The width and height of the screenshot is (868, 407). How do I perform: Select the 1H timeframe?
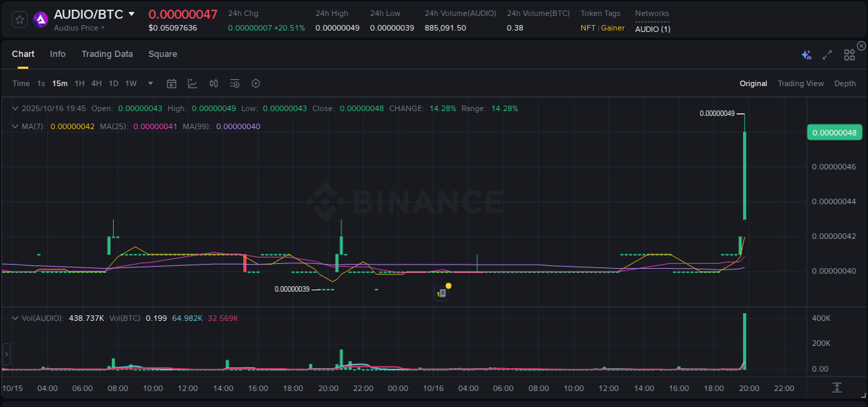pyautogui.click(x=78, y=83)
